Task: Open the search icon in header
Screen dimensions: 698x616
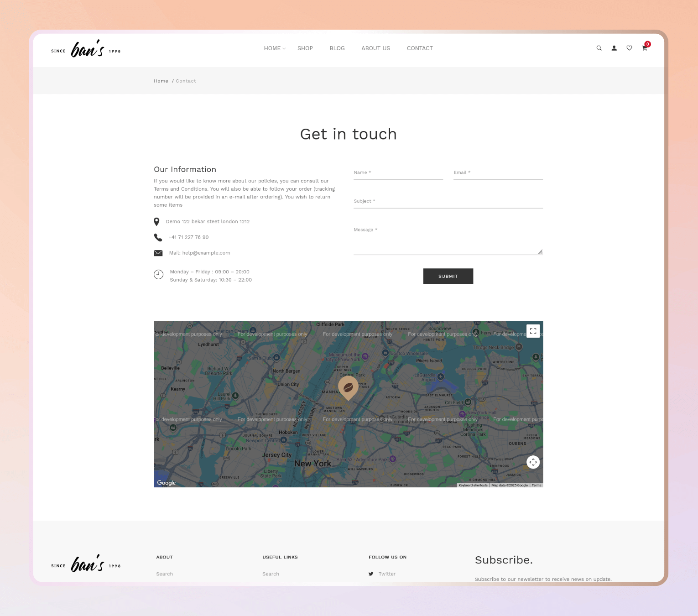Action: [599, 48]
